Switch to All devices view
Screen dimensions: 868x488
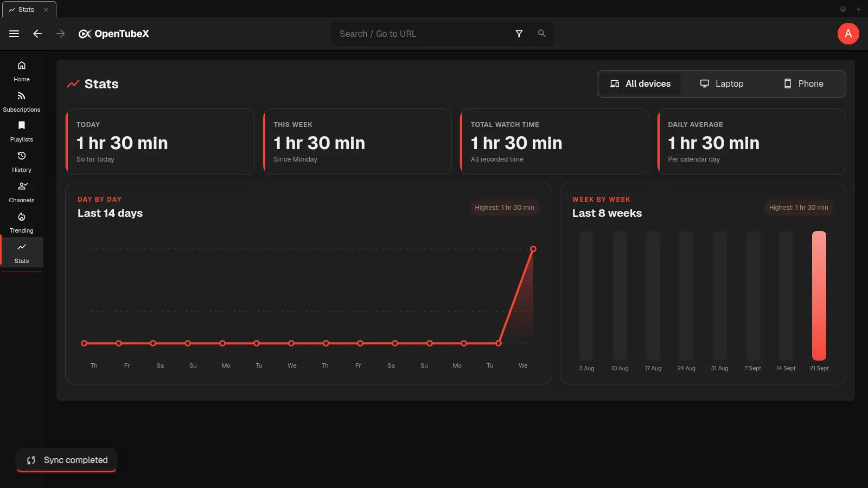click(640, 84)
